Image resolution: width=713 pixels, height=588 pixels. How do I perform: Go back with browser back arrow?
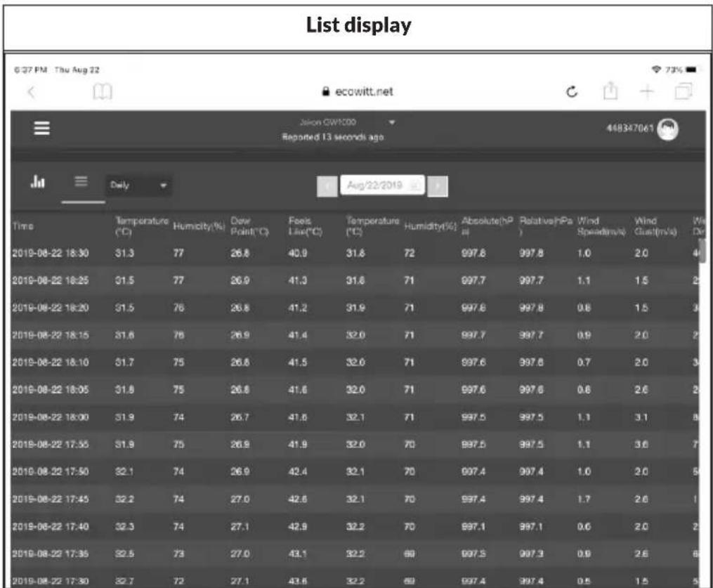pos(32,92)
